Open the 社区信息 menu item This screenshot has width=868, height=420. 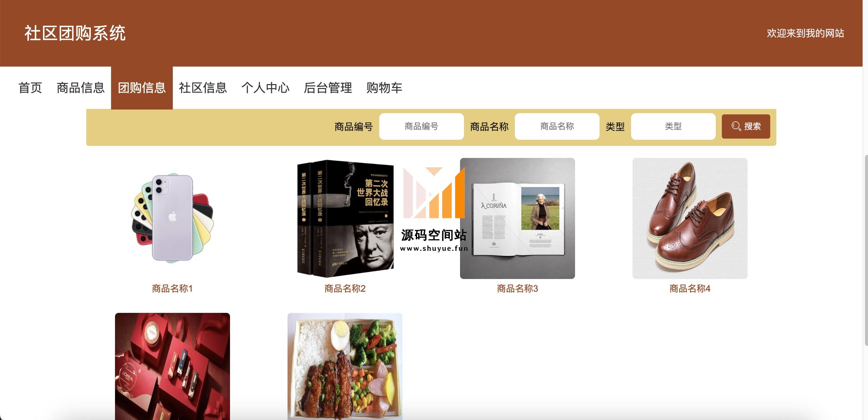(203, 88)
